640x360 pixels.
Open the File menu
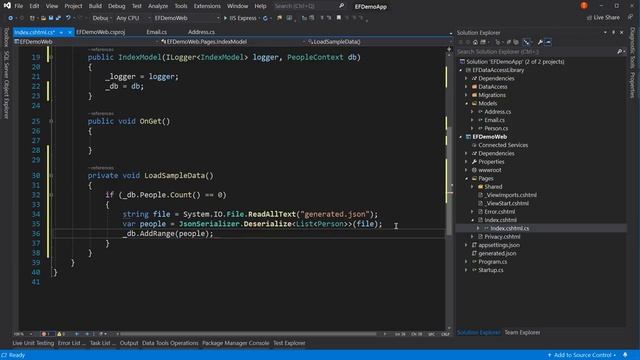tap(19, 6)
